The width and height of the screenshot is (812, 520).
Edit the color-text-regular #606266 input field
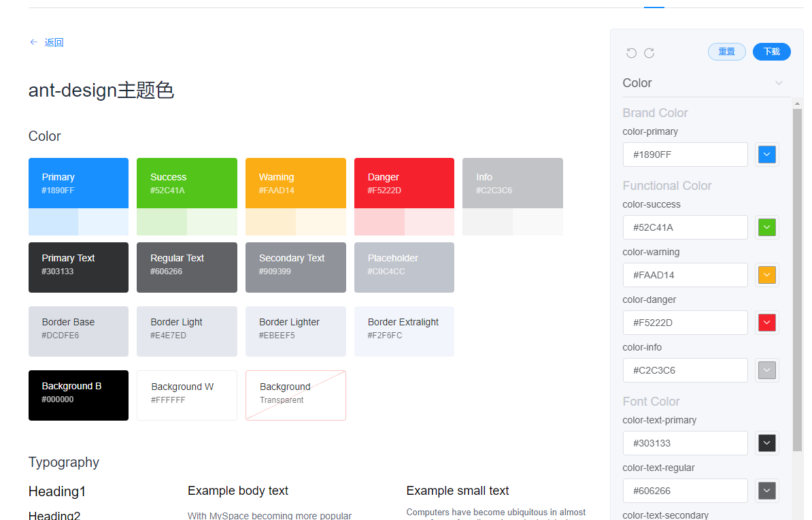[685, 491]
